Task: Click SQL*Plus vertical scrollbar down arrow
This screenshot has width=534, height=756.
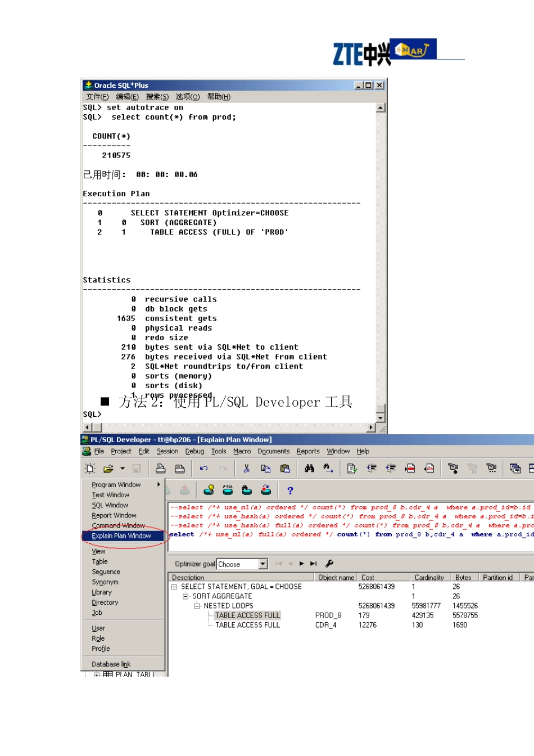Action: click(x=381, y=418)
